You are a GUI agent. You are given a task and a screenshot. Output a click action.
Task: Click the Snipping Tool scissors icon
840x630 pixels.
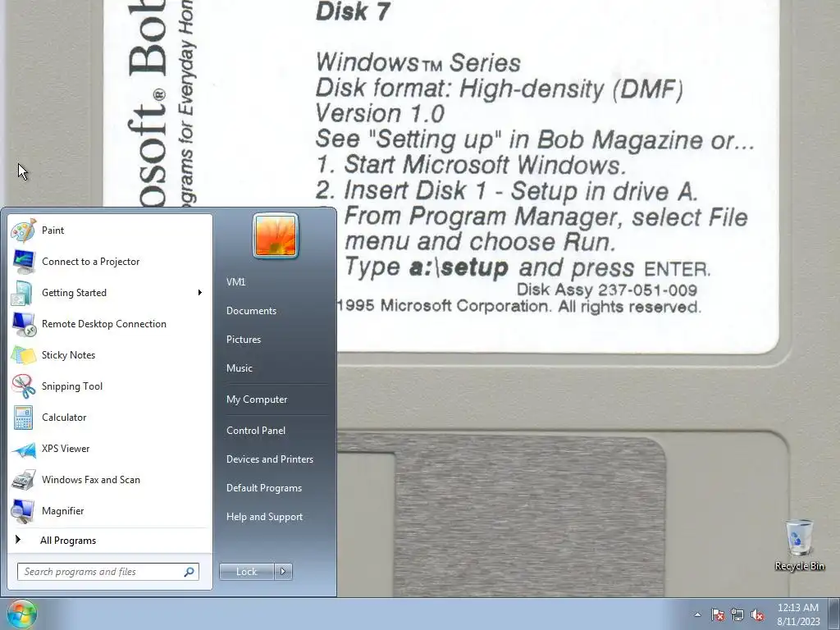pos(24,386)
